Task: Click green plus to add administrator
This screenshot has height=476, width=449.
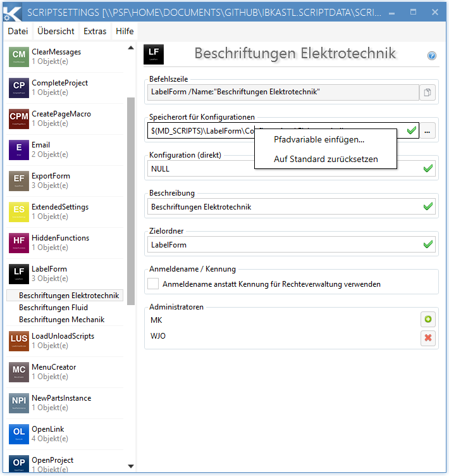Action: [x=428, y=320]
